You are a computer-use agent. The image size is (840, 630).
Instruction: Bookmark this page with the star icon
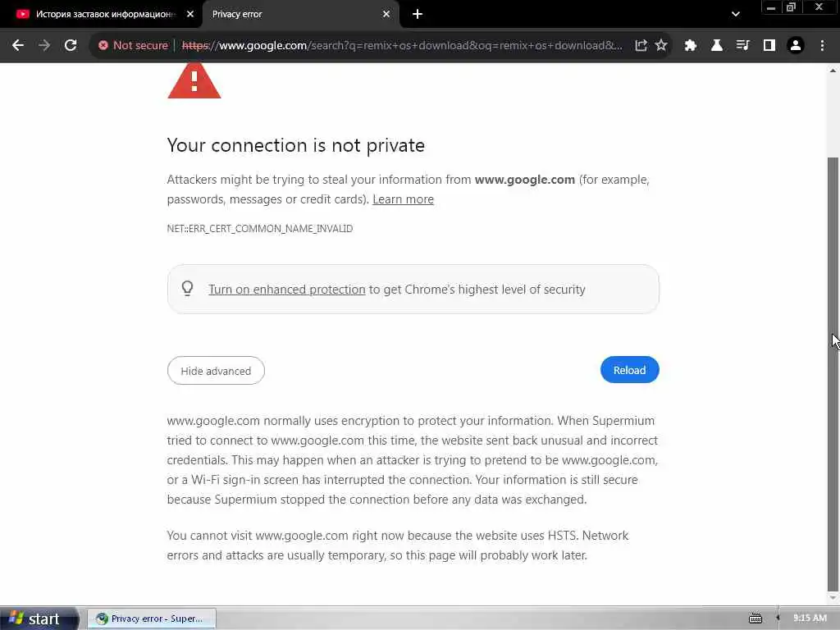click(x=661, y=46)
